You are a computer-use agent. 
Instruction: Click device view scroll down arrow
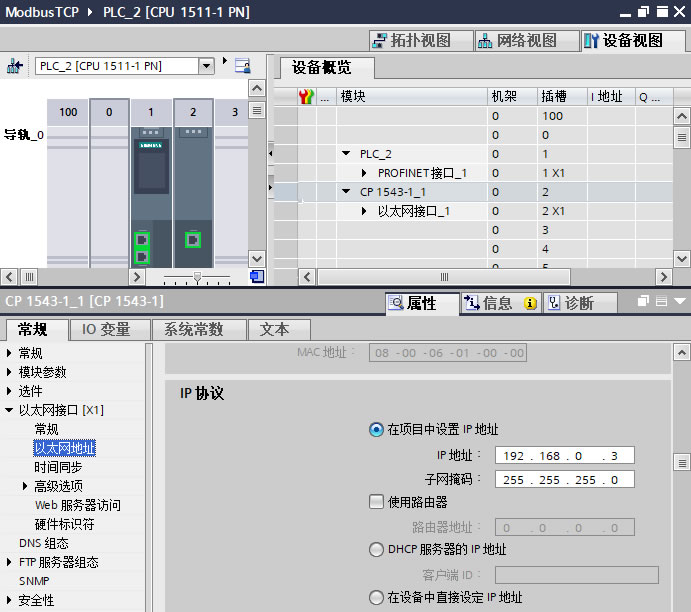point(257,259)
